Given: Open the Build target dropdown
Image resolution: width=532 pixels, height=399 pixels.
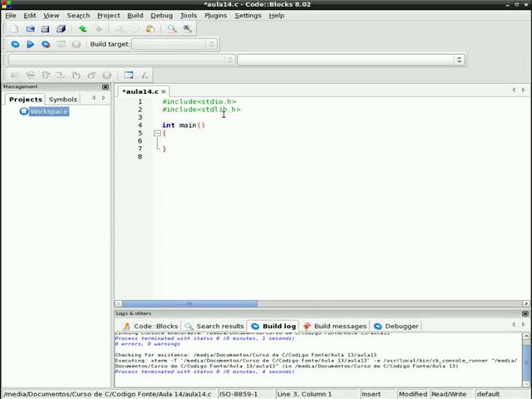Looking at the screenshot, I should click(x=175, y=44).
